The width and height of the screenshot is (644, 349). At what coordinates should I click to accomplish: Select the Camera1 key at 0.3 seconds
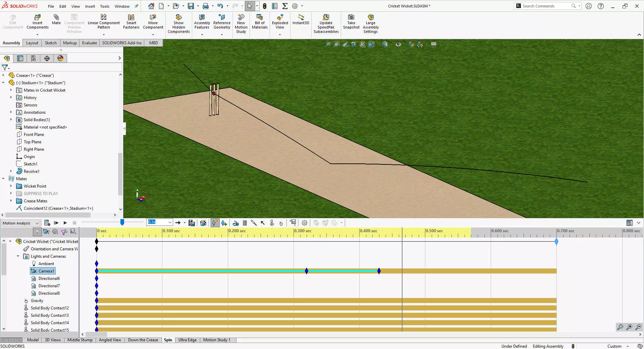(x=306, y=271)
